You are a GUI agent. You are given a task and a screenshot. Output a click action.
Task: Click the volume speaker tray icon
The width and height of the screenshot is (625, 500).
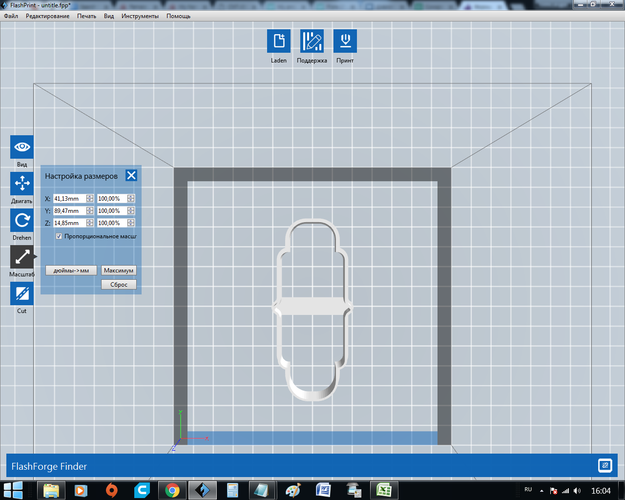(578, 490)
